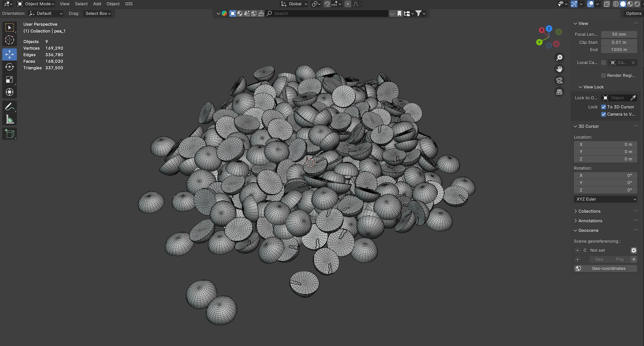Click the Add Cube tool
This screenshot has height=346, width=644.
coord(9,134)
